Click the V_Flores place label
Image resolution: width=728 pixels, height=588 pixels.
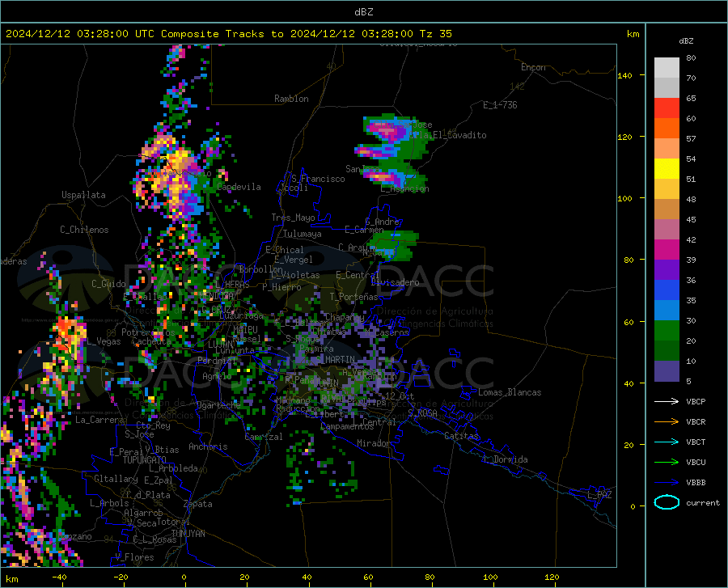coord(134,557)
